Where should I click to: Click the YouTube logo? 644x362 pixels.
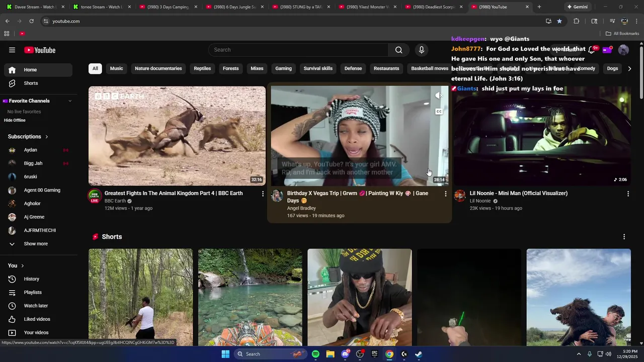tap(40, 50)
